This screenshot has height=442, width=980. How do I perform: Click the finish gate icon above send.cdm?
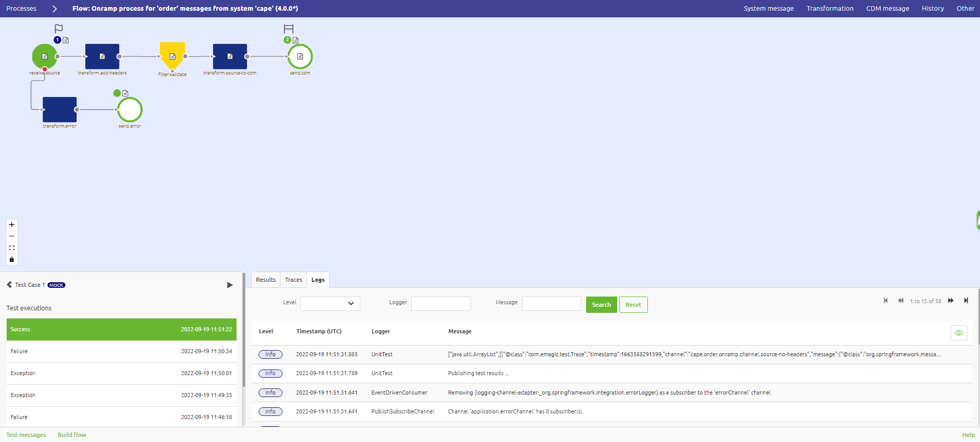(x=289, y=29)
